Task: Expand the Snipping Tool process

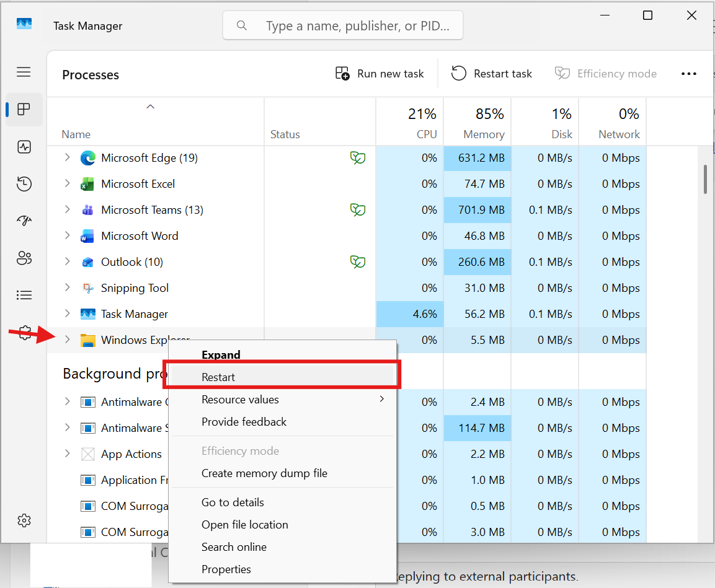Action: [67, 287]
